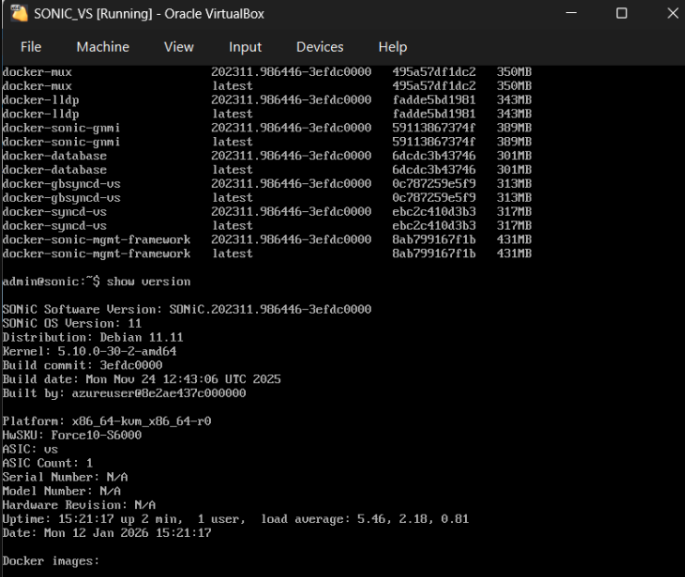Open the Help menu

click(393, 47)
